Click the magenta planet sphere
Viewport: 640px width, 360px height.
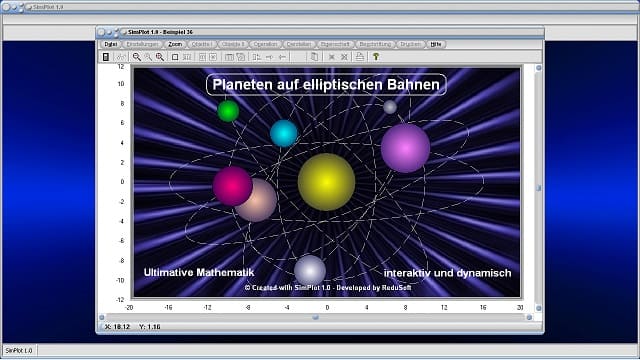pyautogui.click(x=233, y=186)
